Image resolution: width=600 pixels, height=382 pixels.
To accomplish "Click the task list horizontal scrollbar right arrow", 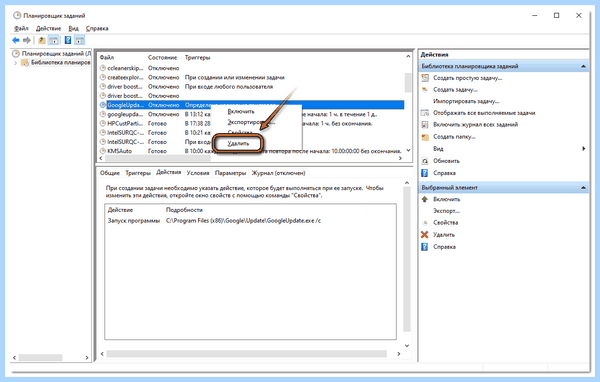I will click(x=400, y=158).
